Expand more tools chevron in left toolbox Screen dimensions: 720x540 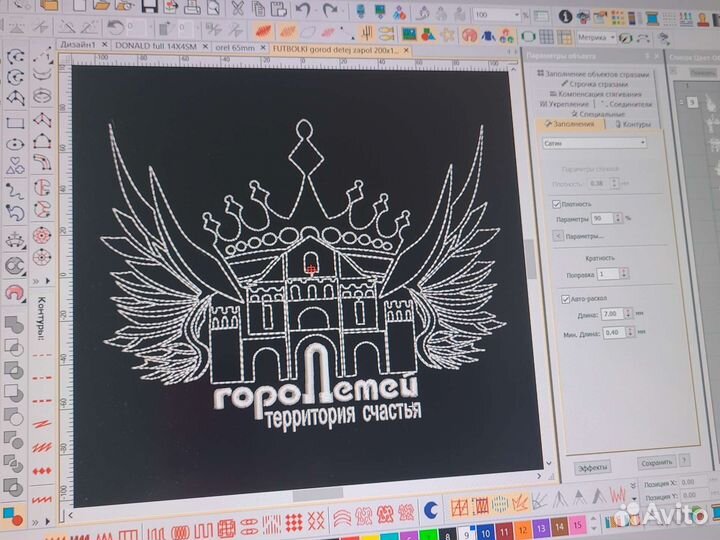pyautogui.click(x=35, y=281)
